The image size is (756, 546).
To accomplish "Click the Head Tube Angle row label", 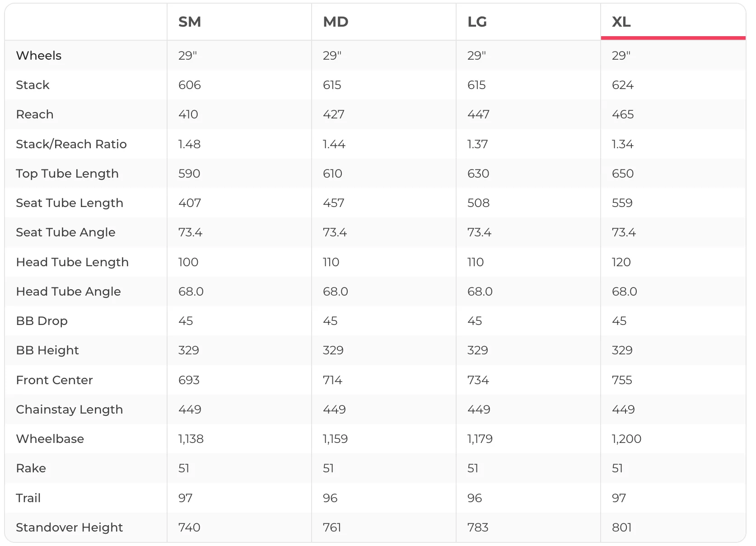I will 68,292.
